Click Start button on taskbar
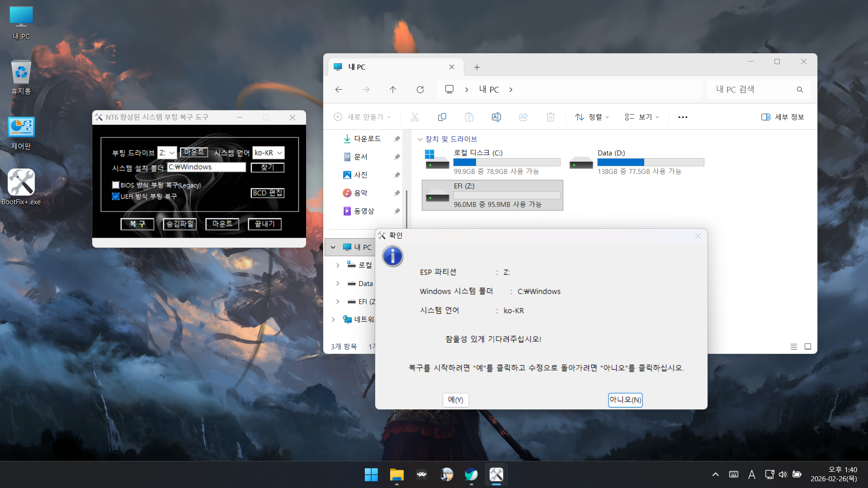 click(371, 474)
